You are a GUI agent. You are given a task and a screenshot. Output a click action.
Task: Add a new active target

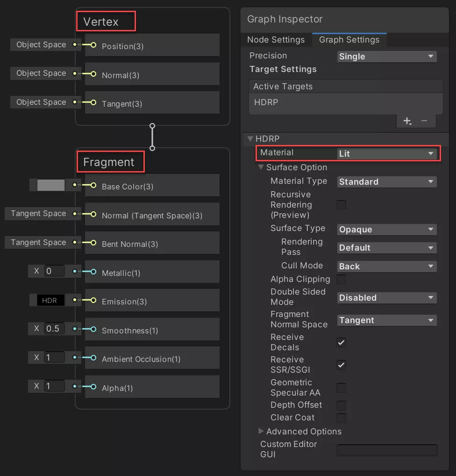(406, 121)
